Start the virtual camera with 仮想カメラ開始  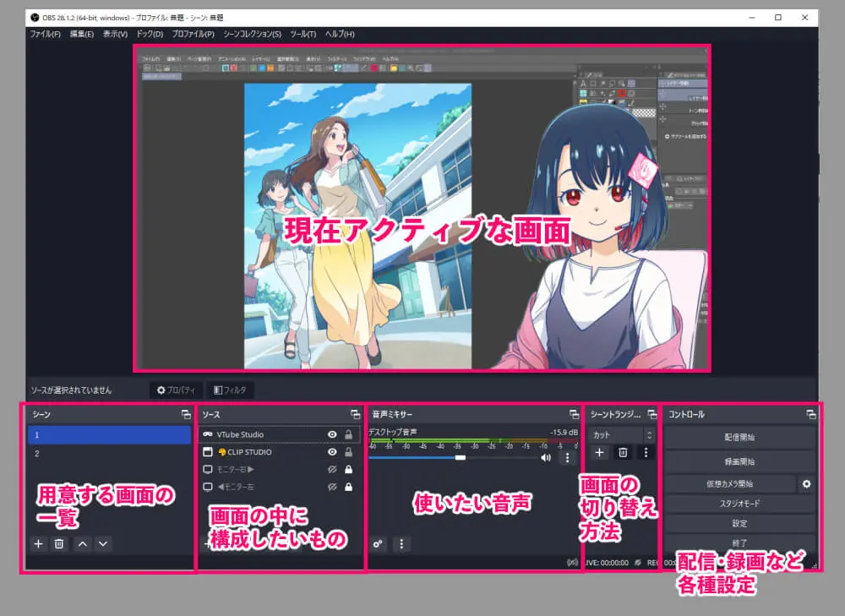(x=730, y=484)
